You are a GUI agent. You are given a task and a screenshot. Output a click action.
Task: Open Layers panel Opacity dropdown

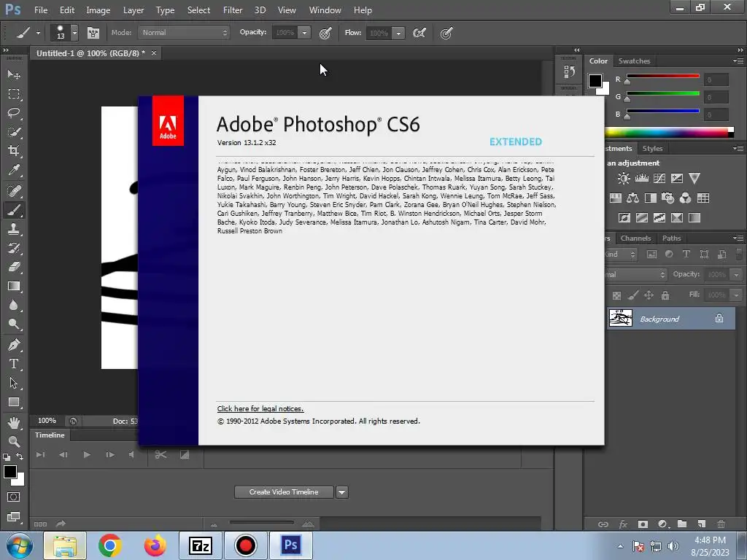pyautogui.click(x=736, y=275)
